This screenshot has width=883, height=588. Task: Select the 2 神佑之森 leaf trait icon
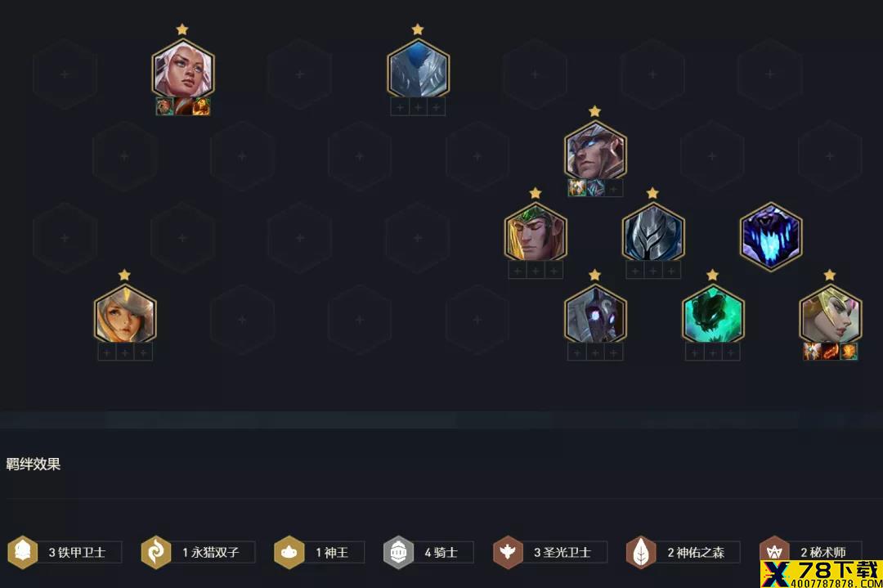641,552
